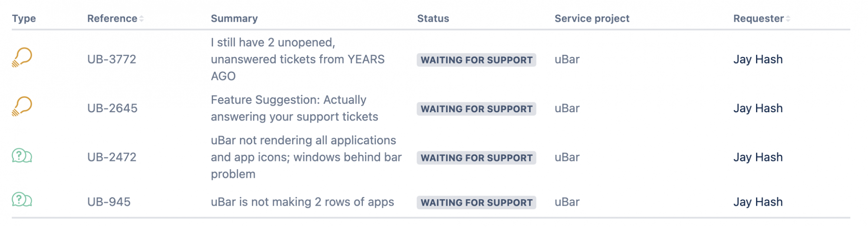Open 'uBar is not making 2 rows' summary
Screen dimensions: 868x227
coord(302,202)
